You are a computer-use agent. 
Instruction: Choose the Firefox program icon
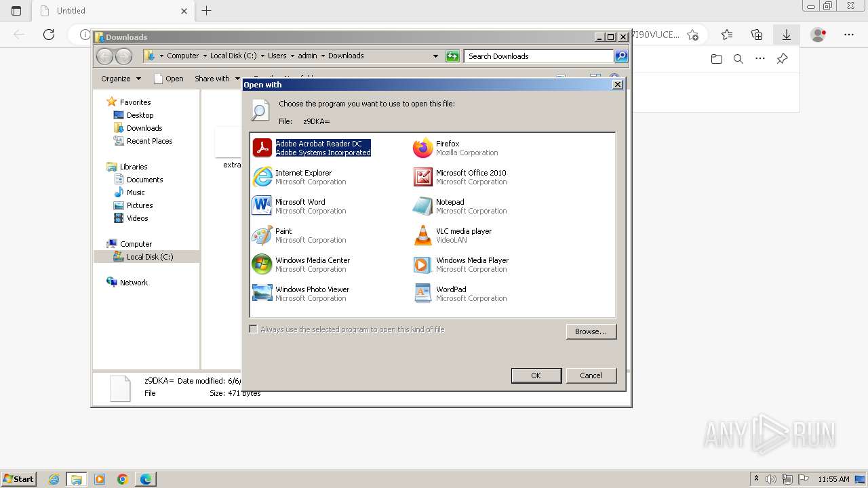coord(422,148)
